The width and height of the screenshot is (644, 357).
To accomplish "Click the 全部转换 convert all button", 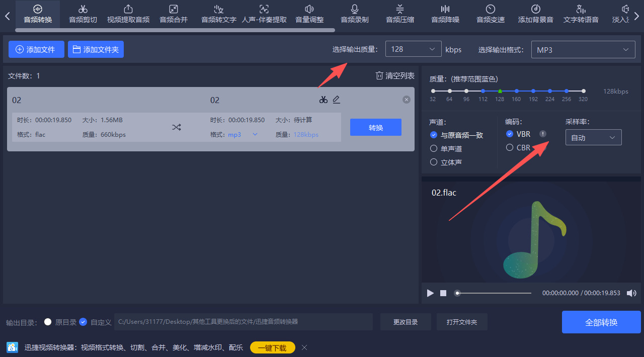I will point(601,322).
